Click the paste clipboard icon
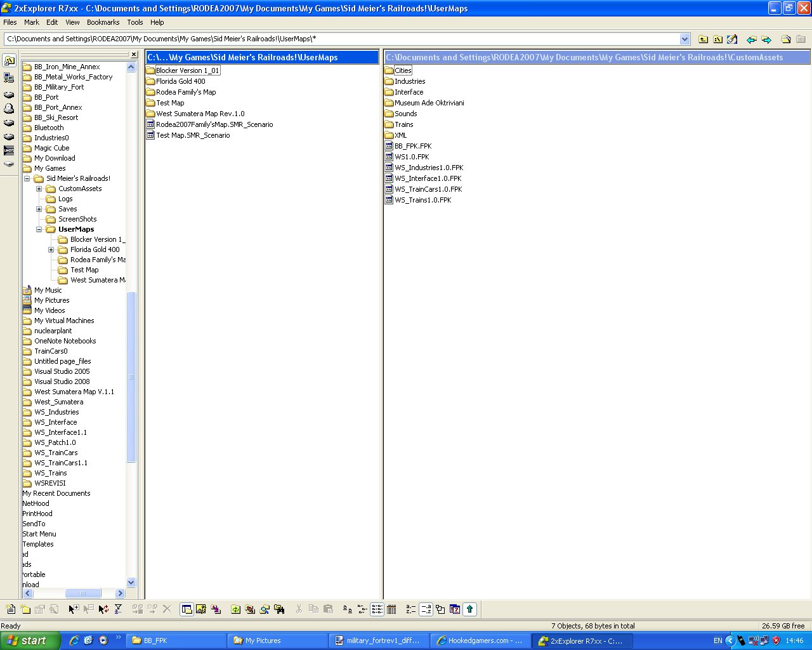 328,609
